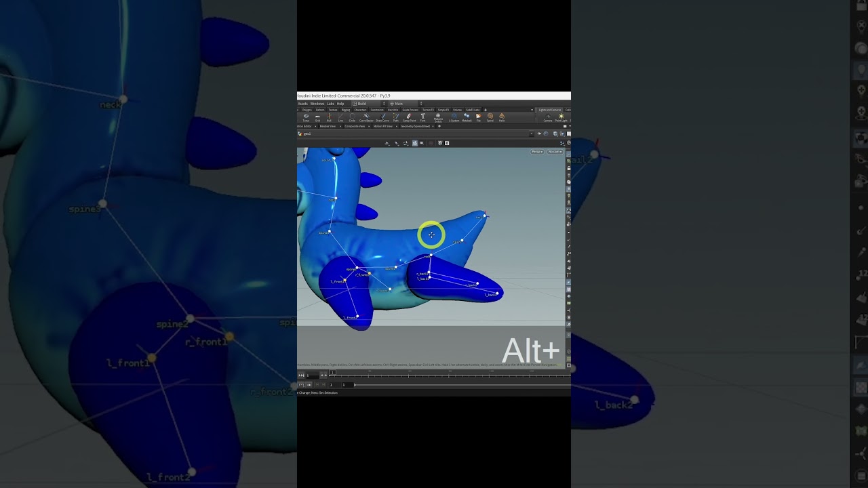Switch to the SideFX Labs shelf tab
This screenshot has width=868, height=488.
[x=473, y=110]
